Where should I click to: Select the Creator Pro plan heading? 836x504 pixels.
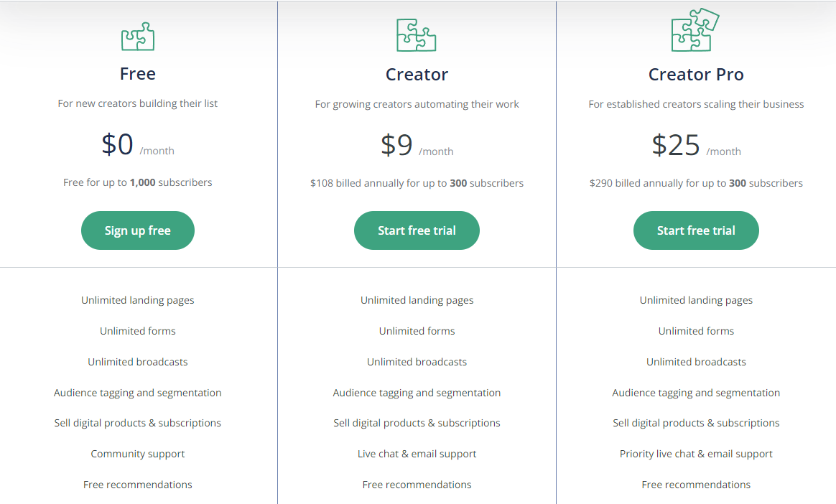696,74
